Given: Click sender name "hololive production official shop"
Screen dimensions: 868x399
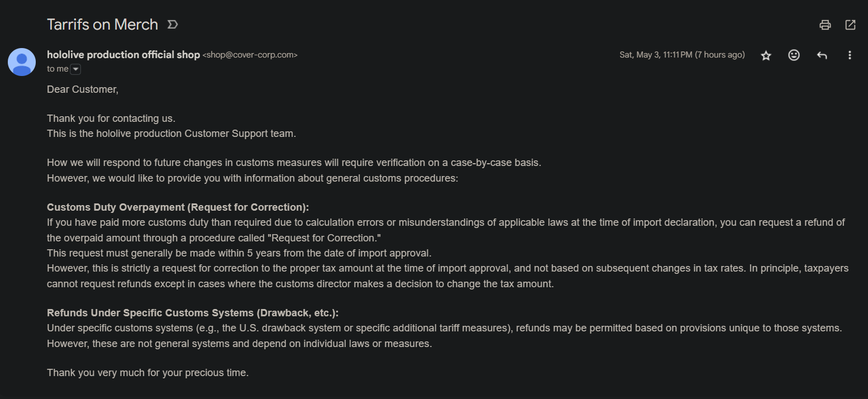Looking at the screenshot, I should point(123,55).
